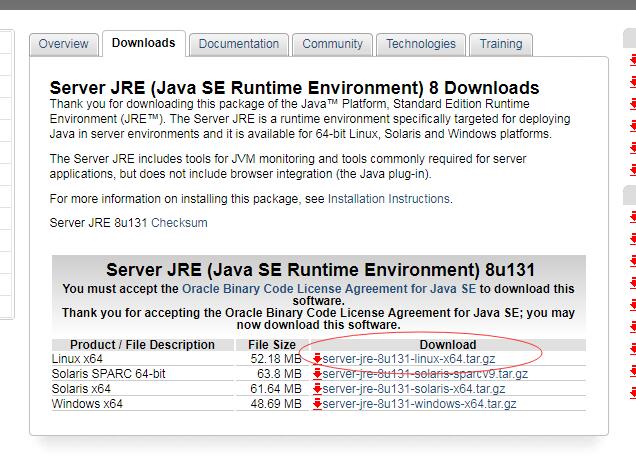Click red download arrow beside the Windows x64 file

(317, 403)
